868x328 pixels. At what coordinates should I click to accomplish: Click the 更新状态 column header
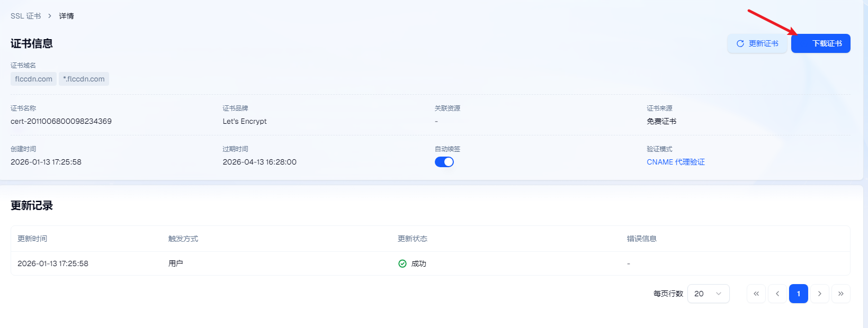412,239
